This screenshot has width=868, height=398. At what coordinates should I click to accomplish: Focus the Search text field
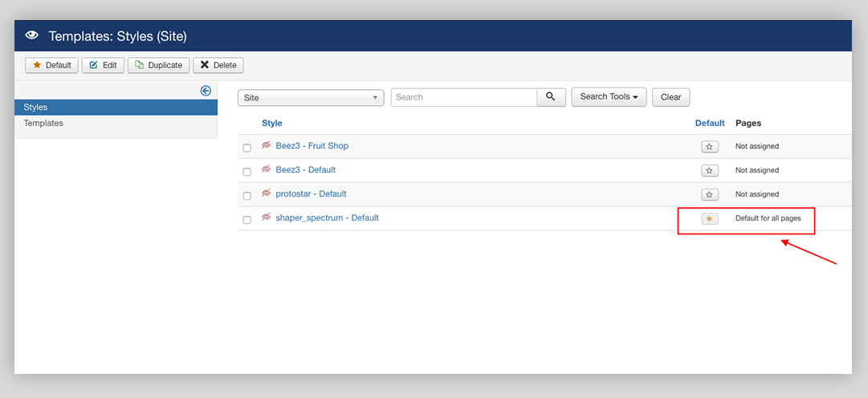pos(463,97)
